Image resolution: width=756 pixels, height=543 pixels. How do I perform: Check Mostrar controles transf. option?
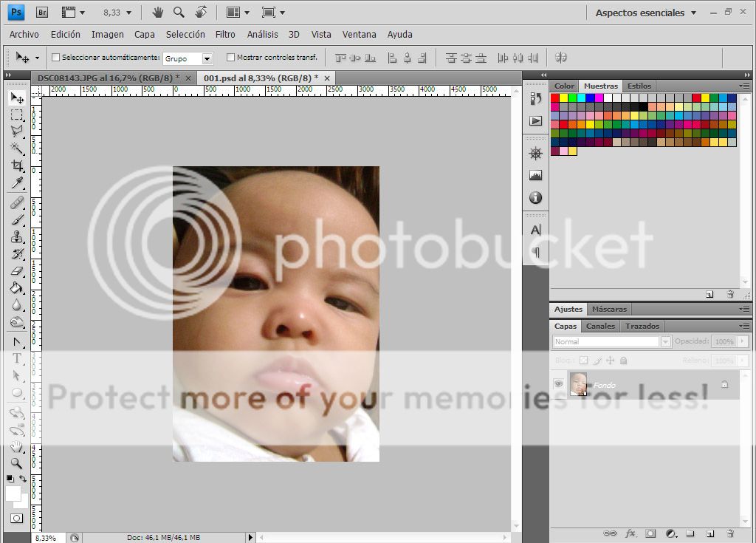230,58
